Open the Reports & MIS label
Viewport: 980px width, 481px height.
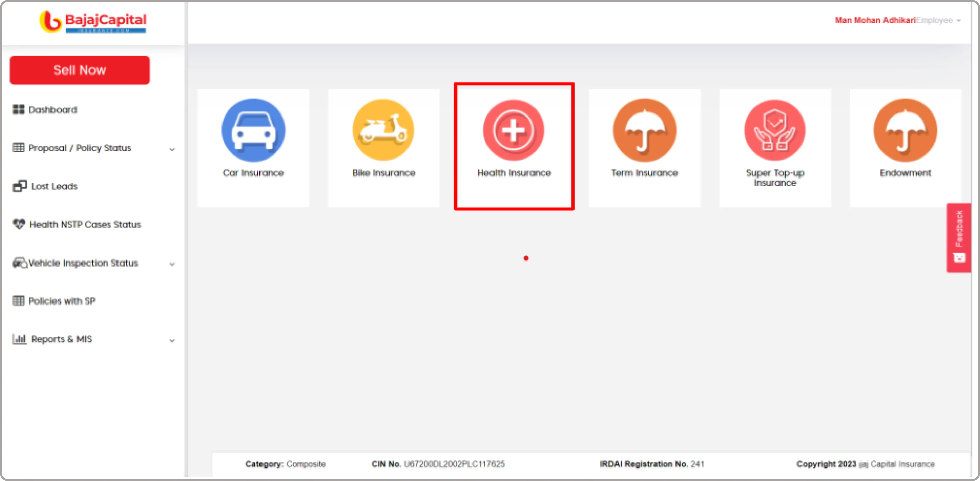[x=62, y=339]
